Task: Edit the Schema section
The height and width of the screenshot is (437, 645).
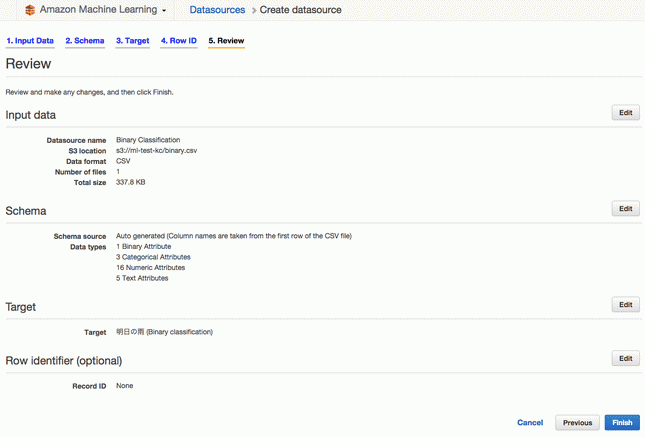Action: point(625,209)
